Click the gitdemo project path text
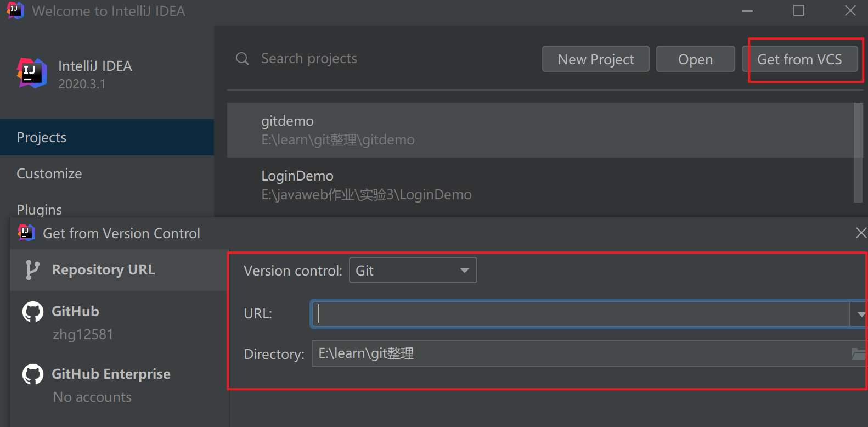Image resolution: width=868 pixels, height=427 pixels. click(x=338, y=140)
